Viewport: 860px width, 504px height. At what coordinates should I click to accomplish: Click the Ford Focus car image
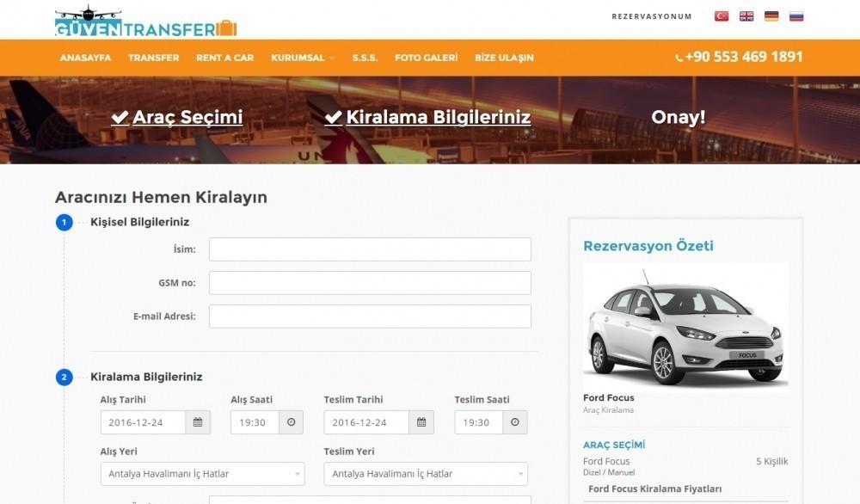(x=685, y=326)
